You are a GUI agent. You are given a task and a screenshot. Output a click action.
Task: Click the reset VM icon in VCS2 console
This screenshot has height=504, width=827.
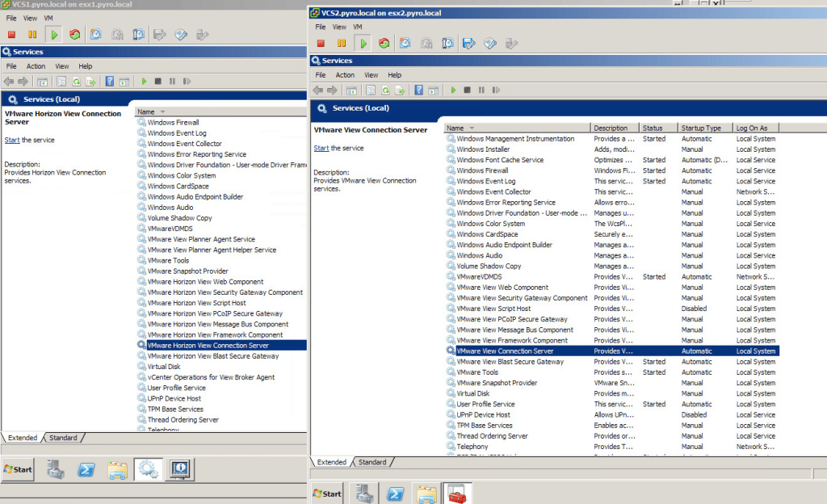[384, 44]
